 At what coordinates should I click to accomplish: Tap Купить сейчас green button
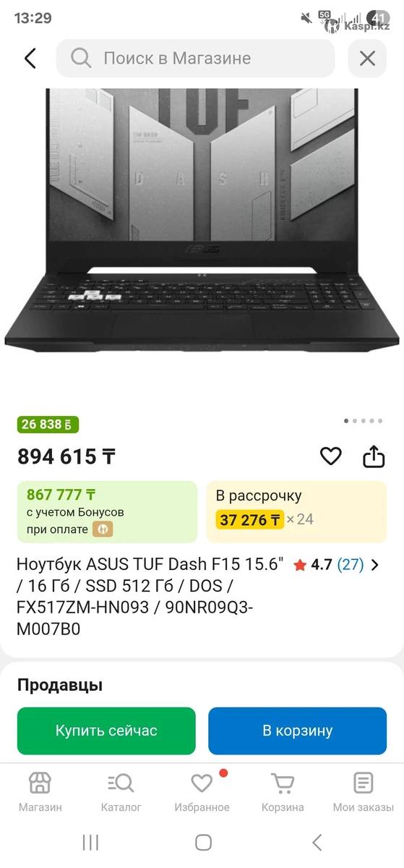(106, 731)
